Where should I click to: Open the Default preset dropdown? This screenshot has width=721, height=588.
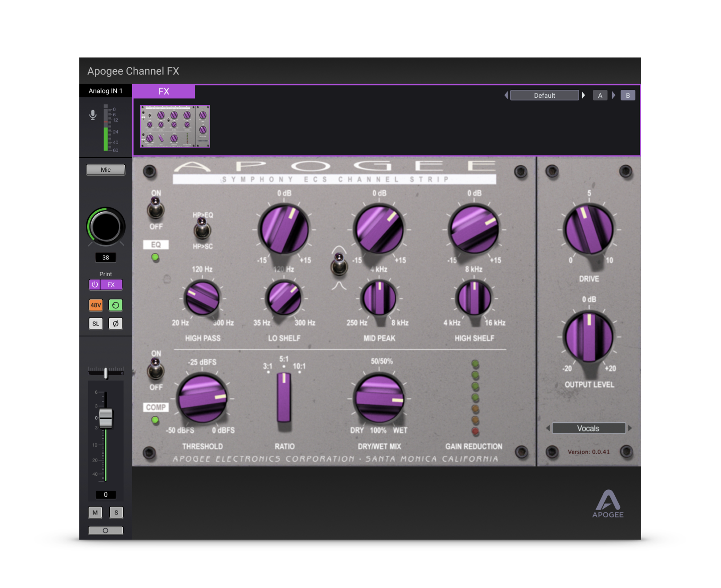545,95
